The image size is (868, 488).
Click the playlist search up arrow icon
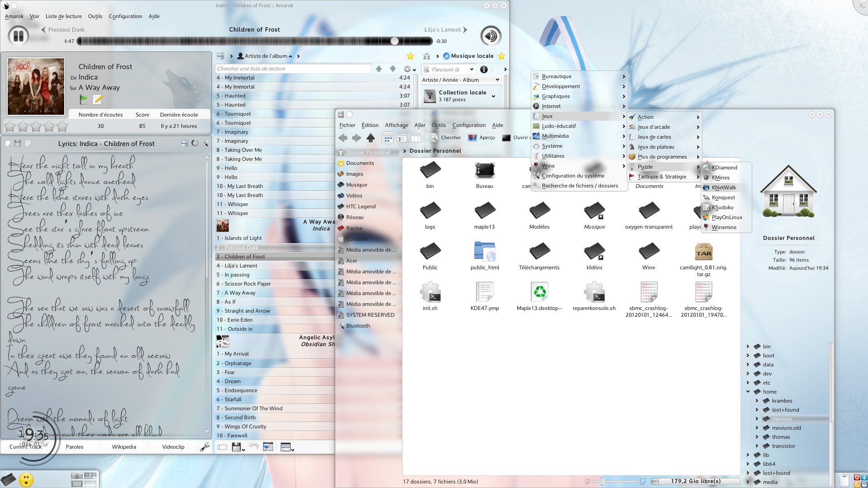coord(379,69)
